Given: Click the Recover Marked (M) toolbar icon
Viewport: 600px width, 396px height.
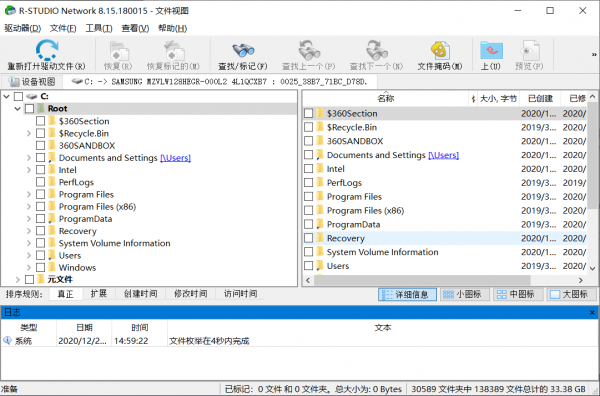Looking at the screenshot, I should 174,51.
